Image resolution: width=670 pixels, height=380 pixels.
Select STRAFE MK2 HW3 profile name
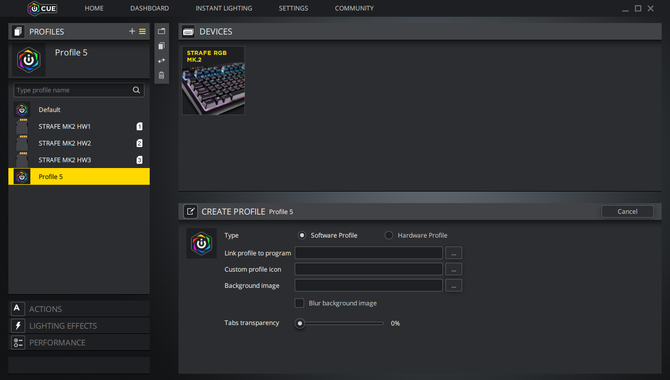65,160
